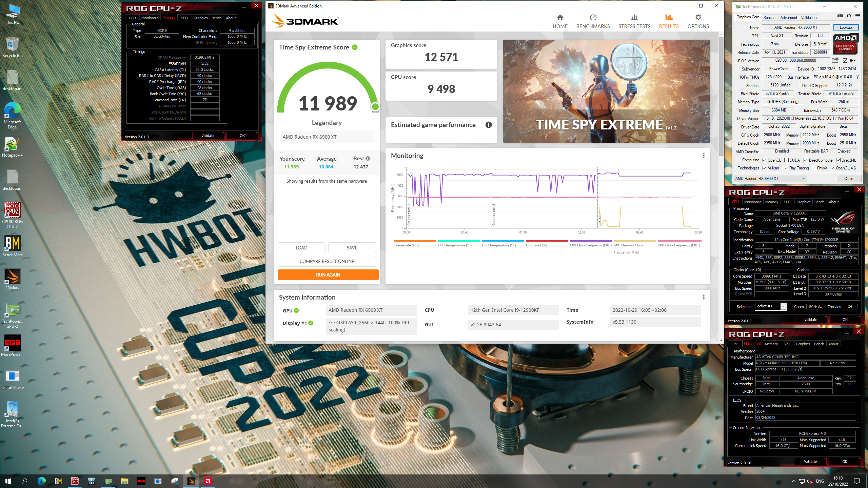Click the LOAD button in 3DMark

coord(301,248)
